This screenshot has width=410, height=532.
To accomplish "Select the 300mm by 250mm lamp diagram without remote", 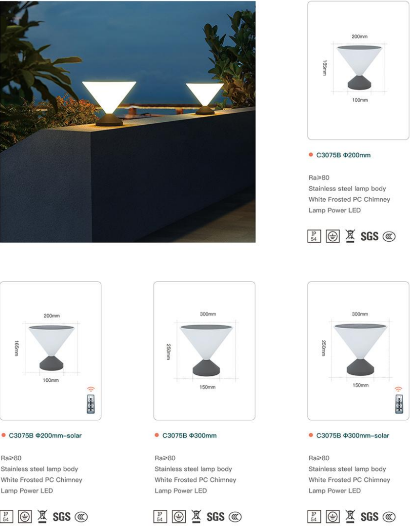I will coord(204,351).
